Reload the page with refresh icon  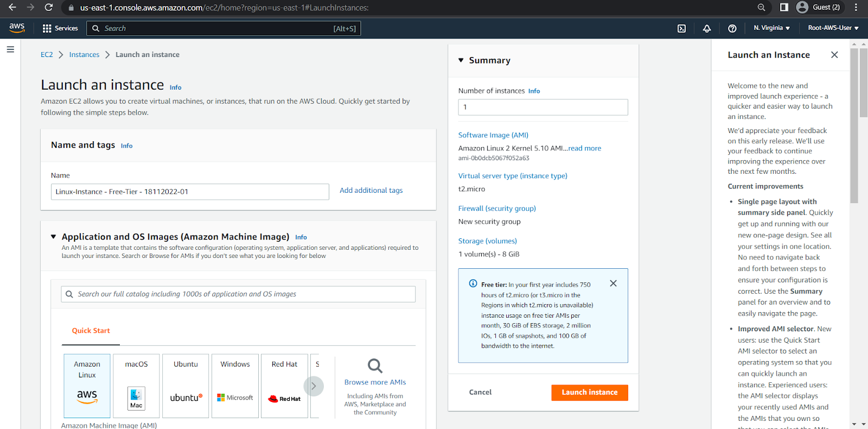[x=49, y=8]
